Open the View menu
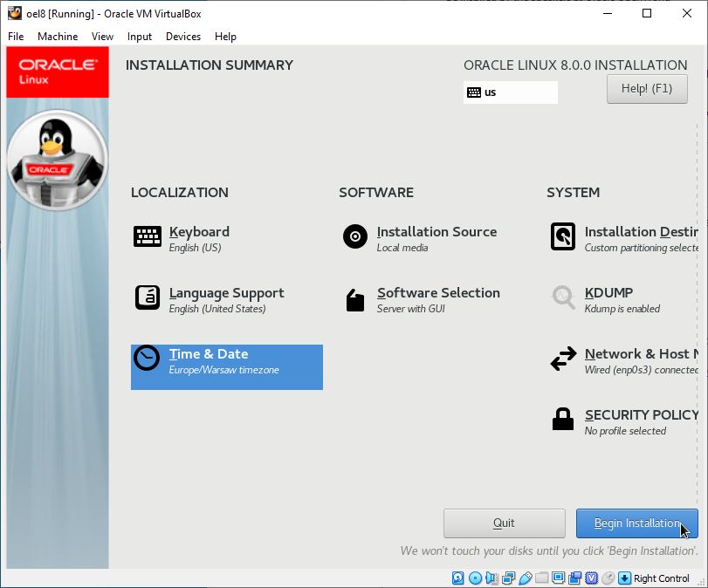 click(x=102, y=37)
